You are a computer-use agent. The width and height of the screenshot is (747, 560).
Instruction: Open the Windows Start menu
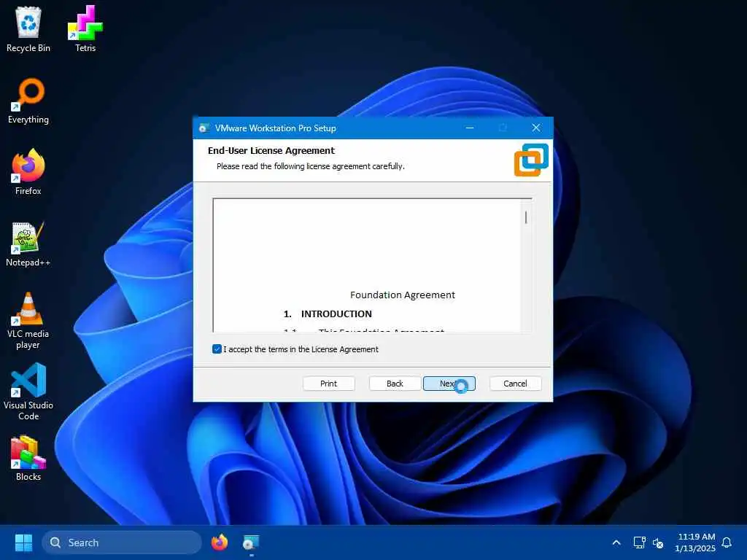click(23, 542)
